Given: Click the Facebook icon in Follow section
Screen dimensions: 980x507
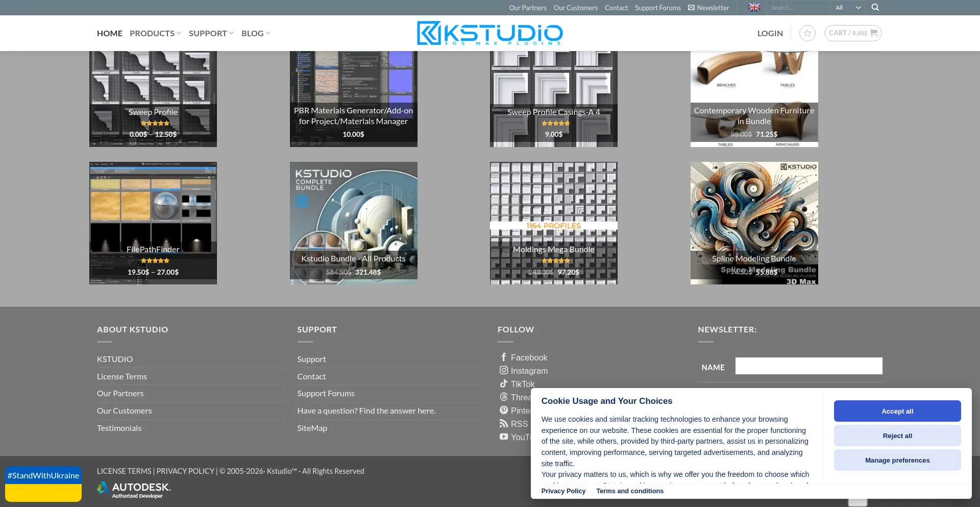Looking at the screenshot, I should (x=504, y=357).
